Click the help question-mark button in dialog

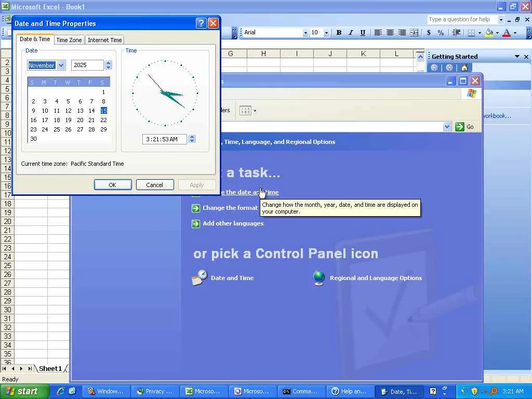point(201,23)
